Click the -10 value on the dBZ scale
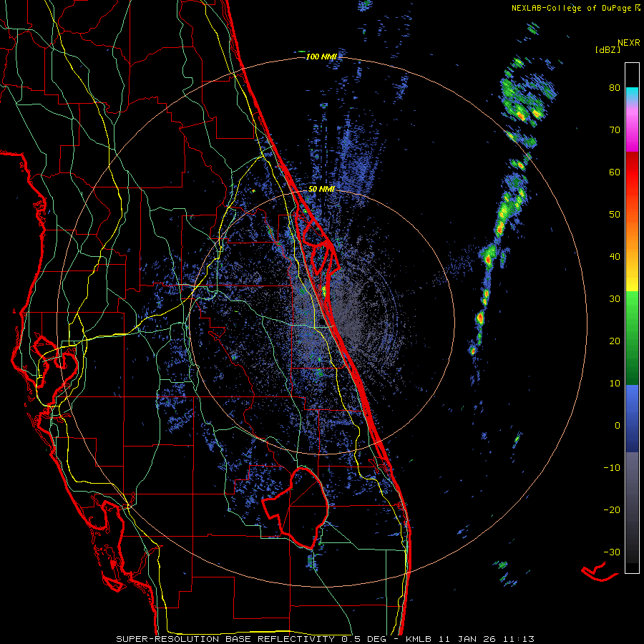This screenshot has width=644, height=644. 612,468
